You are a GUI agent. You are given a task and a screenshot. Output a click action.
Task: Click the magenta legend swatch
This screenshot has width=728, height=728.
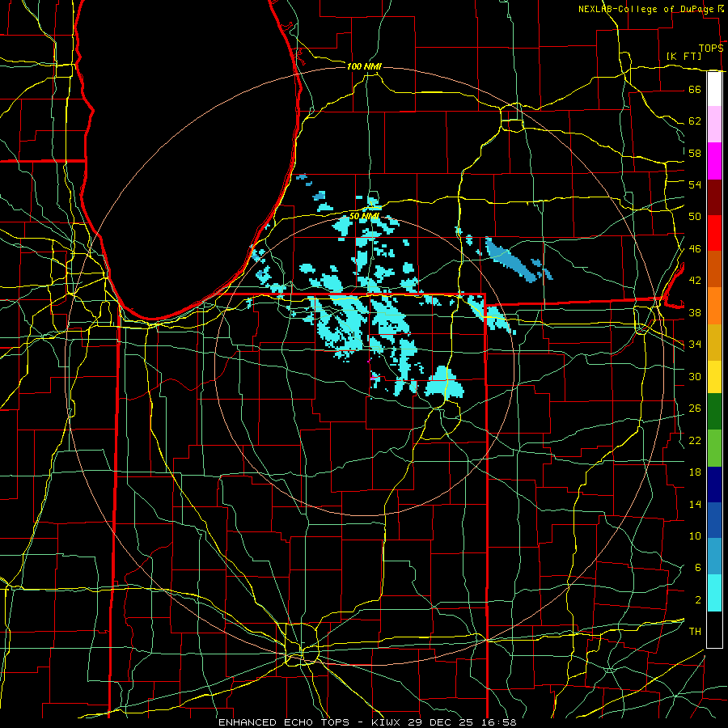click(x=714, y=161)
